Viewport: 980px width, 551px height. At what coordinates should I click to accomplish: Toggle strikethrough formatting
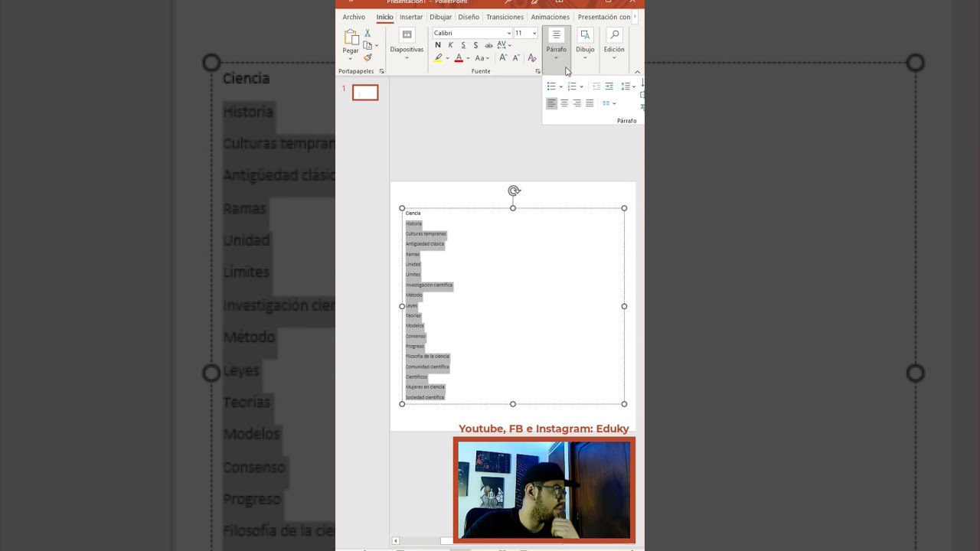point(488,45)
